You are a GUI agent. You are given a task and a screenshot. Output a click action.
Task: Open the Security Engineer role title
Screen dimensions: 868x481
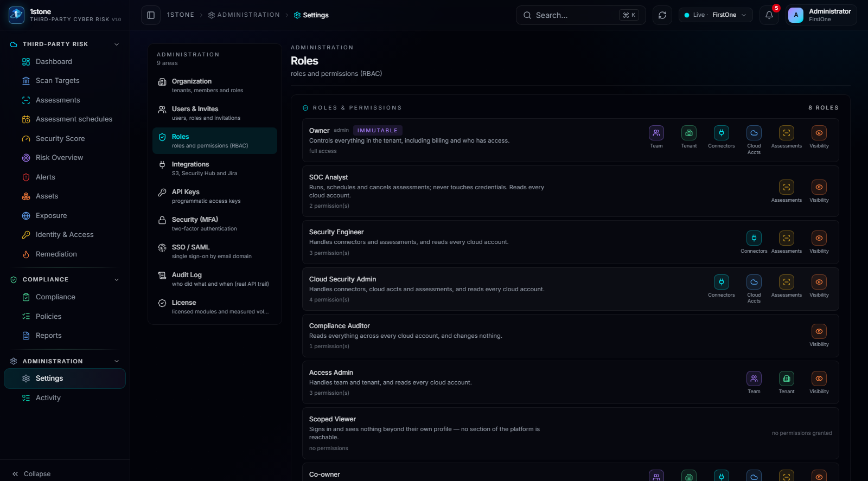tap(336, 232)
